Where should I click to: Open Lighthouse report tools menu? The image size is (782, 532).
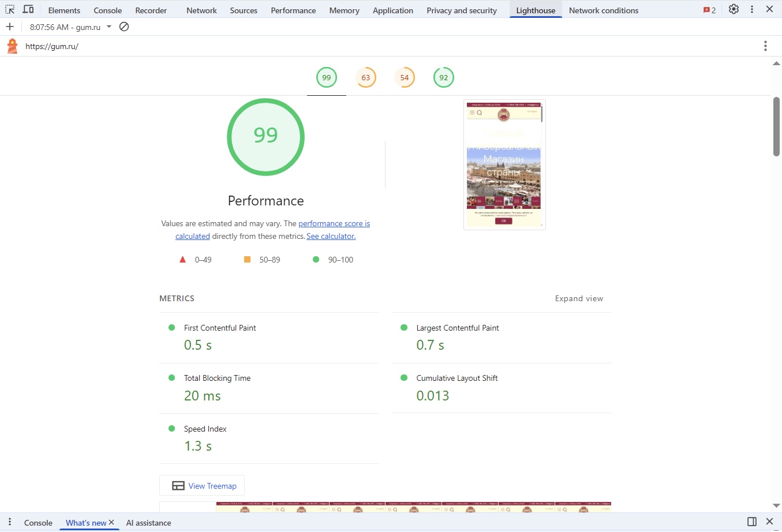point(765,46)
